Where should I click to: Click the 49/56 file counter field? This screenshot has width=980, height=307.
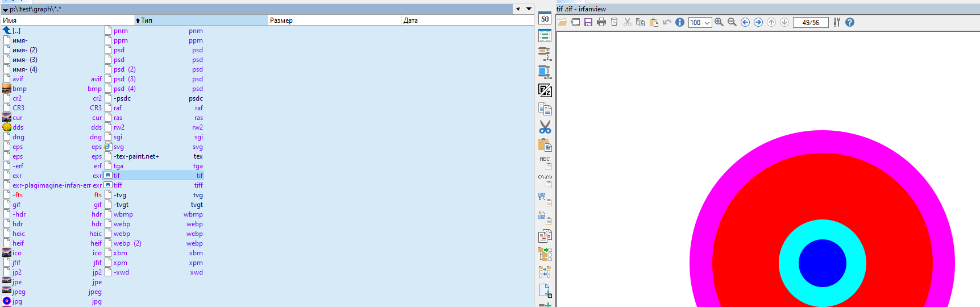click(811, 23)
